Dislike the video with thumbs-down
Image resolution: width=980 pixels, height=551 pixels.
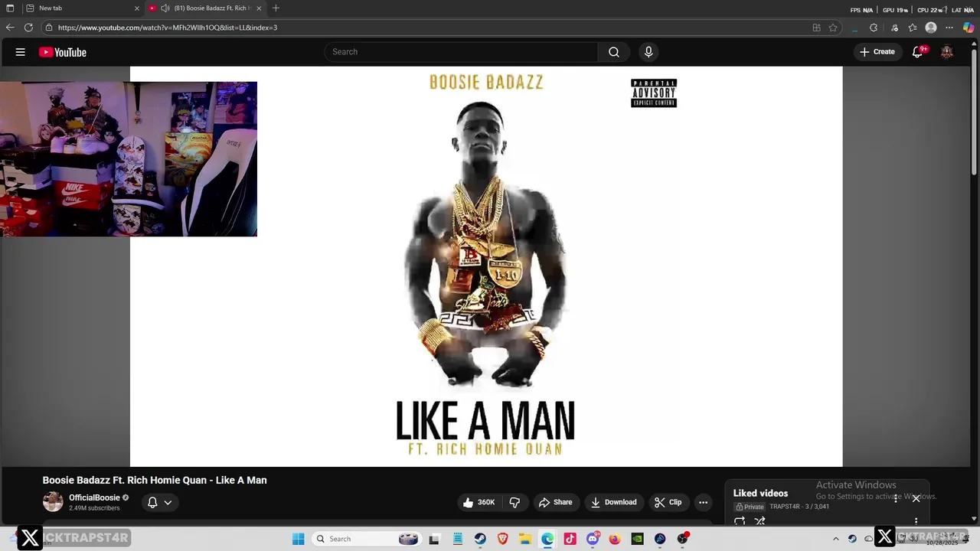tap(514, 502)
